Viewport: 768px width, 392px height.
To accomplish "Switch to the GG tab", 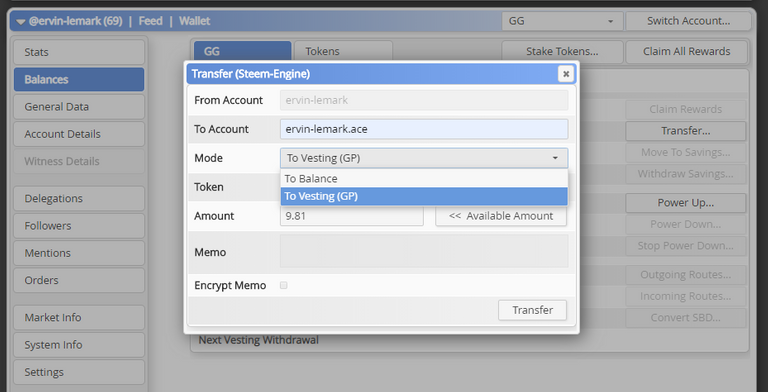I will pyautogui.click(x=242, y=51).
